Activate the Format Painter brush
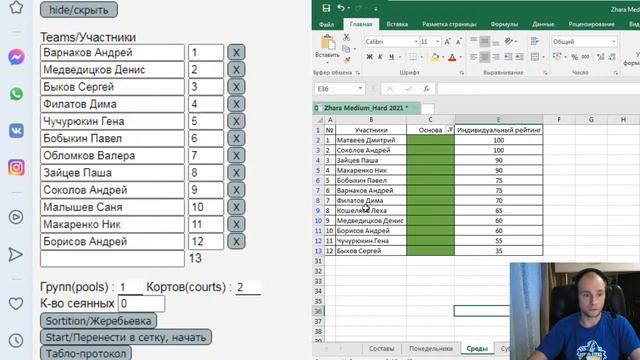 (347, 60)
